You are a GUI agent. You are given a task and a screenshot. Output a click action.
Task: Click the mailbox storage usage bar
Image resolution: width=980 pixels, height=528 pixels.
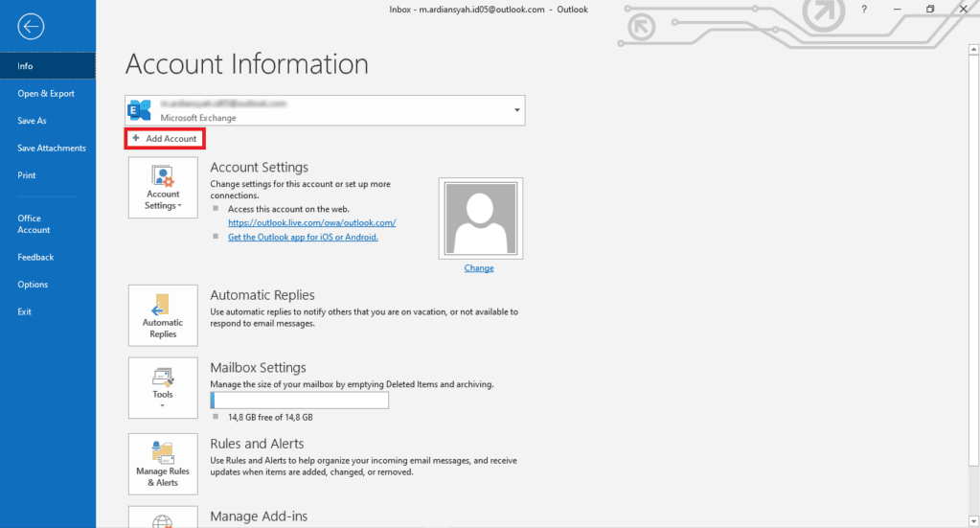[x=299, y=401]
